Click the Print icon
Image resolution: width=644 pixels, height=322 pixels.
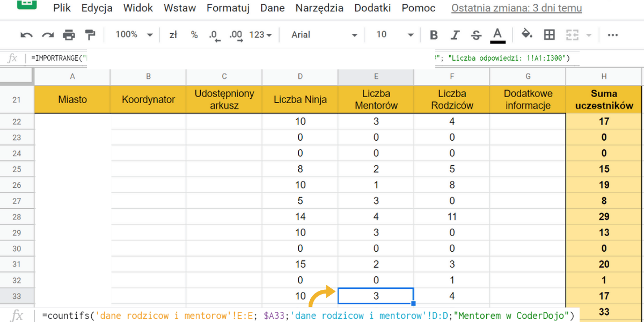(69, 35)
